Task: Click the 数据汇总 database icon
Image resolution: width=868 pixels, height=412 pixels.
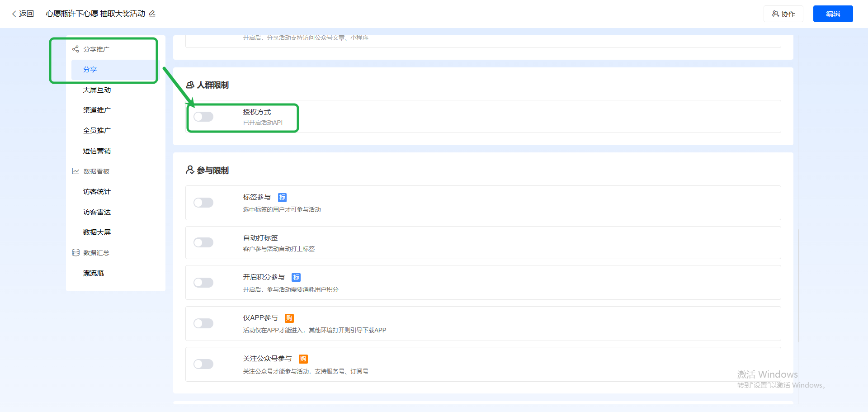Action: pyautogui.click(x=75, y=253)
